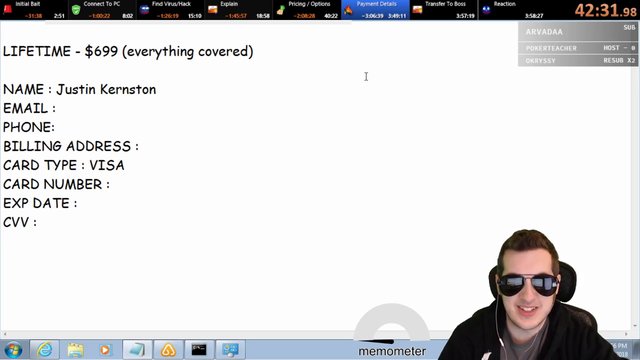This screenshot has width=640, height=360.
Task: Click the red Initial Bait icon
Action: 7,10
